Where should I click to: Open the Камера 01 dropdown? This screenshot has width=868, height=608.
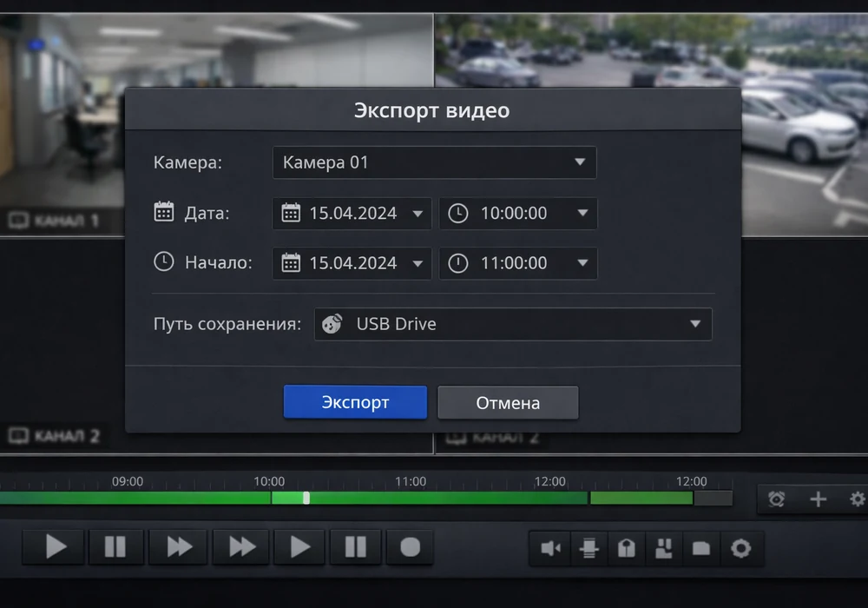(435, 162)
